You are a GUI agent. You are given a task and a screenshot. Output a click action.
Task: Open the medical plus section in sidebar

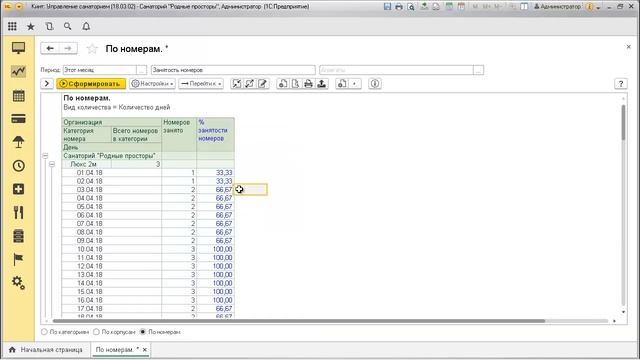pos(18,189)
